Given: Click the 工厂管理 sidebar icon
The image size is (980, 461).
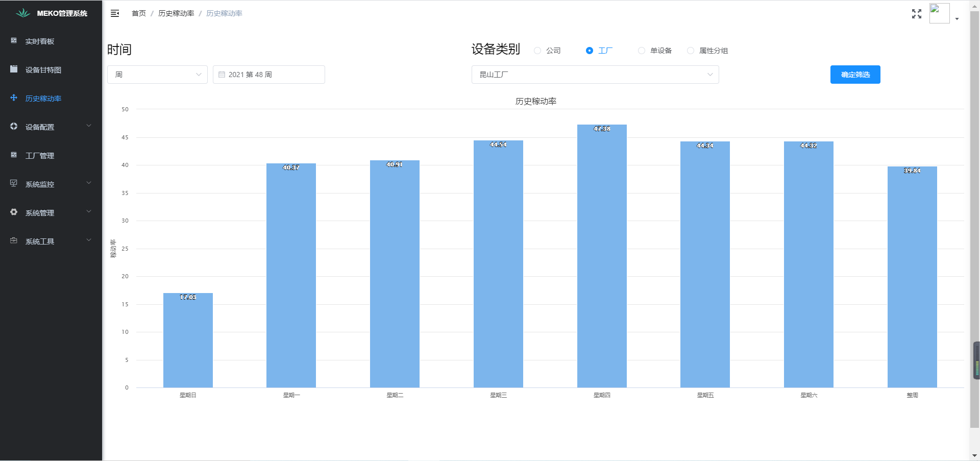Looking at the screenshot, I should tap(14, 155).
